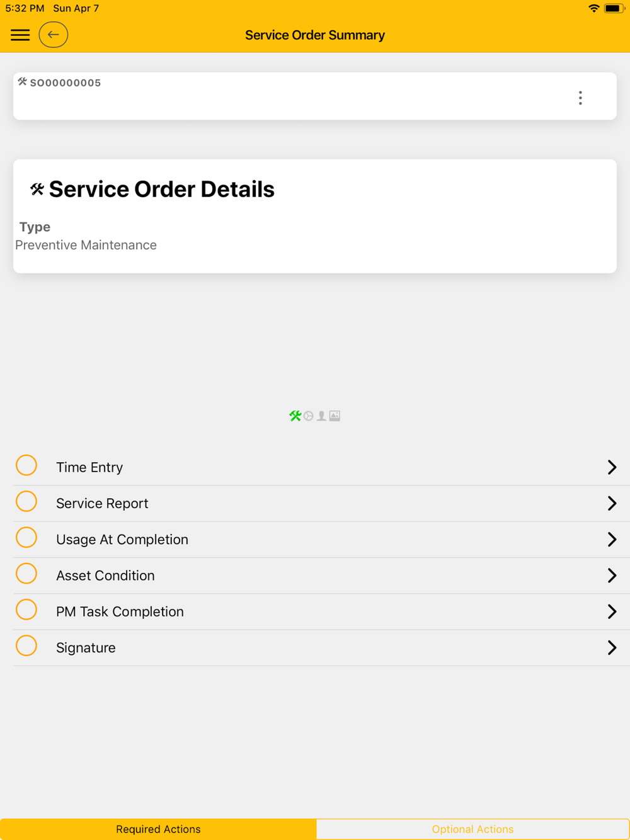
Task: Switch to the Required Actions tab
Action: point(158,829)
